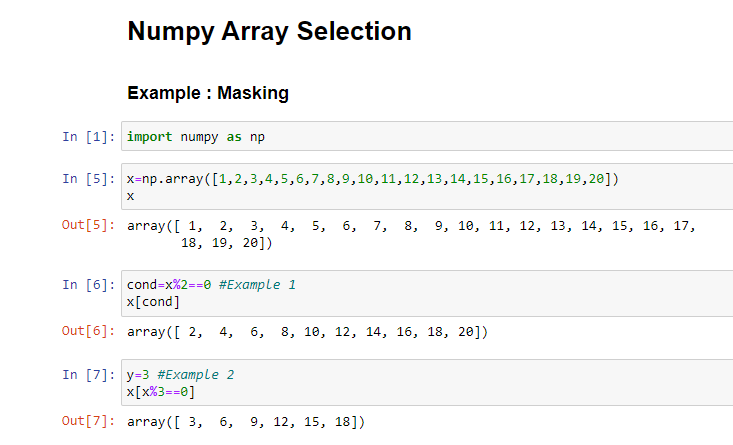Click the Out[5]: output prompt
The height and width of the screenshot is (445, 733).
pyautogui.click(x=88, y=225)
